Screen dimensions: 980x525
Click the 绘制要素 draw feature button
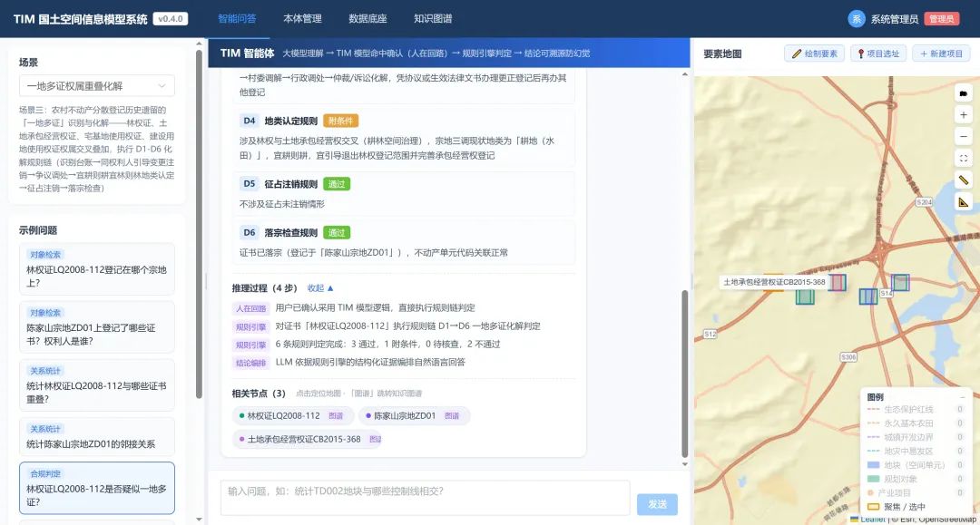[x=814, y=53]
